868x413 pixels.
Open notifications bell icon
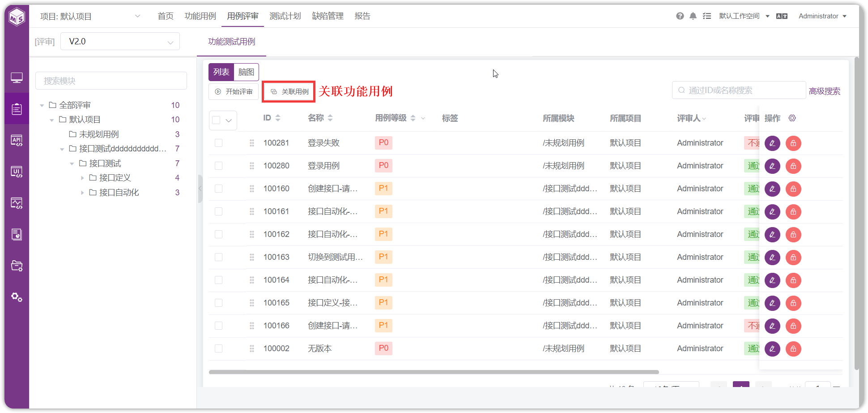[693, 16]
